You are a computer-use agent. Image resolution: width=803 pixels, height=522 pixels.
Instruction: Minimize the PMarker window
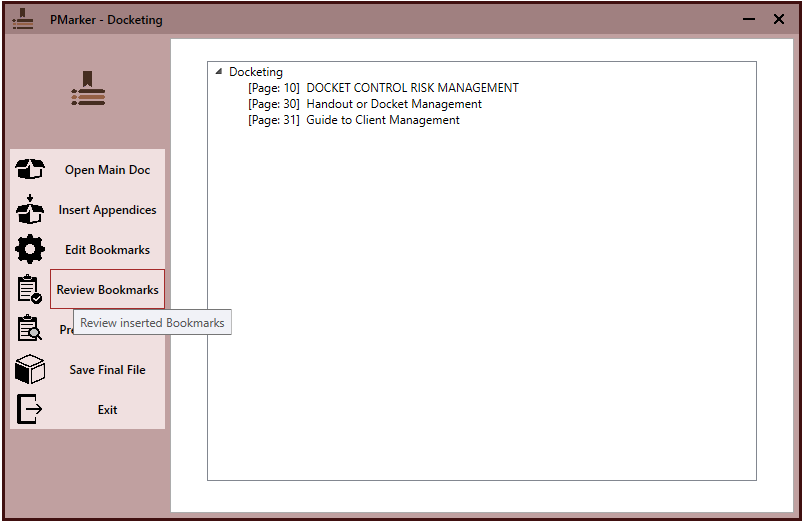click(749, 19)
